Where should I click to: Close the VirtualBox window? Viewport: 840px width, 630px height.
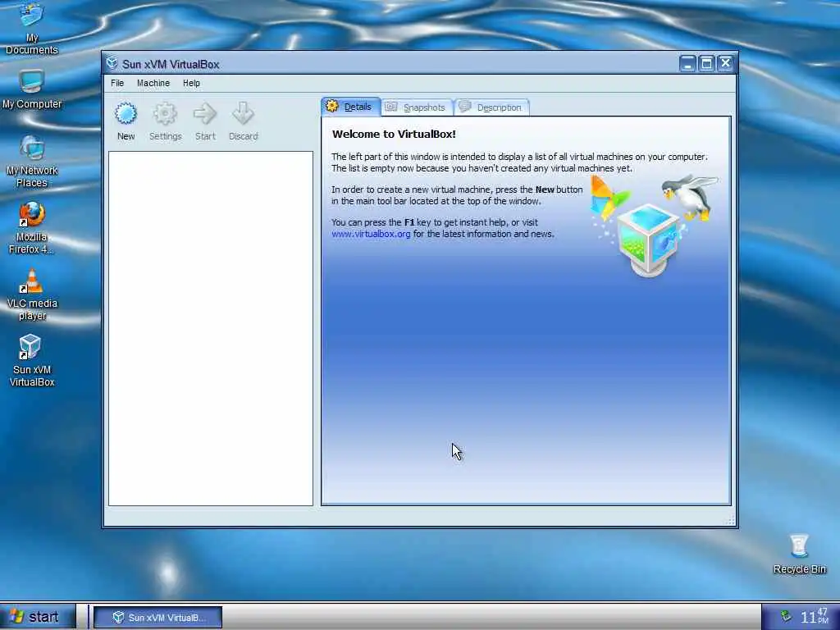pyautogui.click(x=725, y=64)
